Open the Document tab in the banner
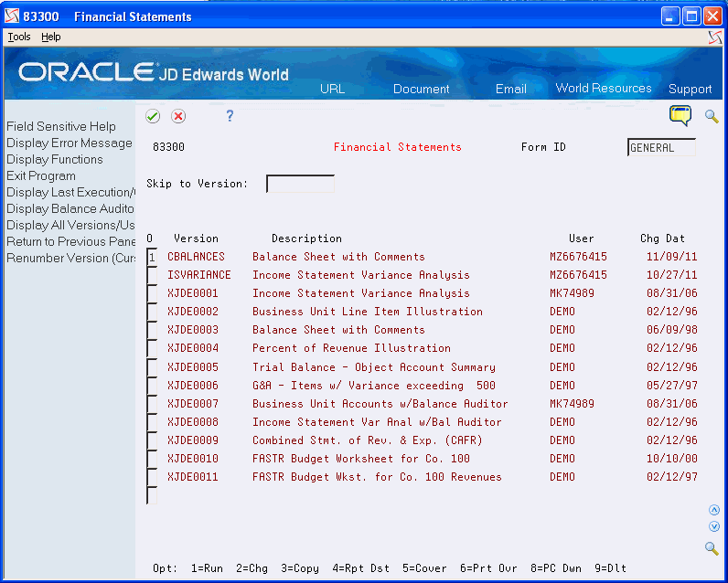728x583 pixels. (x=421, y=89)
